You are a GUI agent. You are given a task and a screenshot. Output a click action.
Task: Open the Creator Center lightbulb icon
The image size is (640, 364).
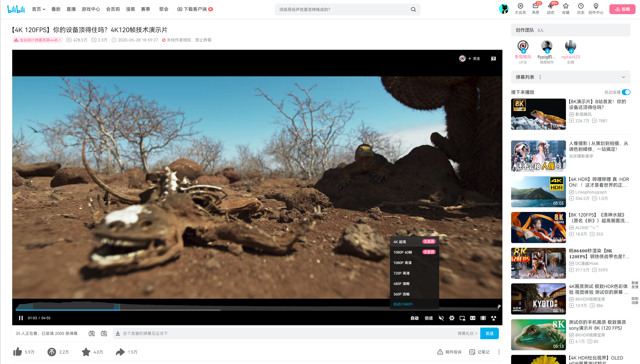(596, 9)
